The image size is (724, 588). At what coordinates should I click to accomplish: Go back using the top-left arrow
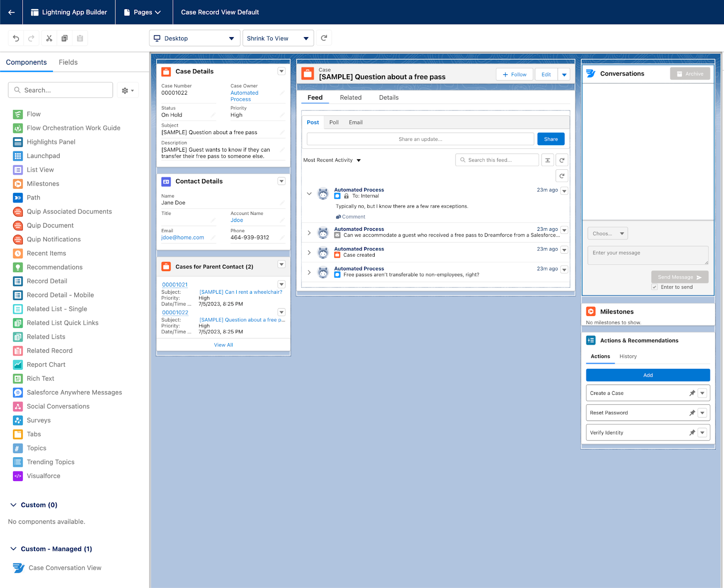12,12
